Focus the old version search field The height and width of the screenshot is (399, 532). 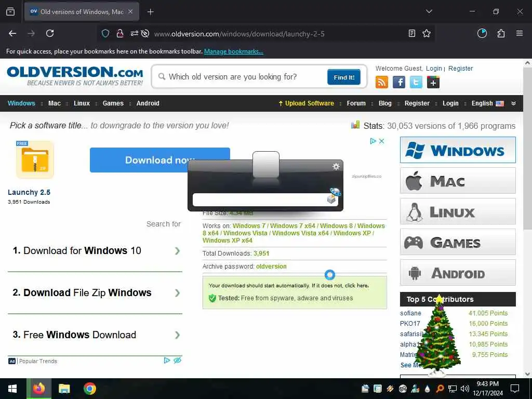[x=243, y=77]
